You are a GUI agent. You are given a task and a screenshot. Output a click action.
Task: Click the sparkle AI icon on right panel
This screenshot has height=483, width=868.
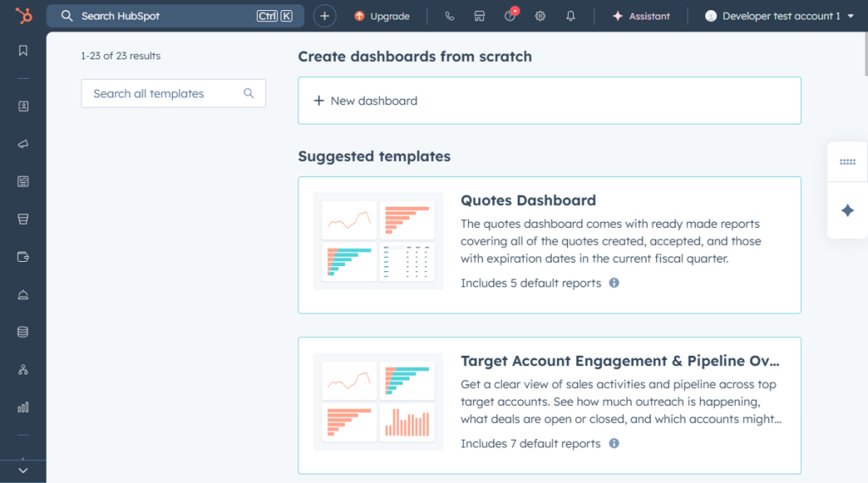[848, 211]
